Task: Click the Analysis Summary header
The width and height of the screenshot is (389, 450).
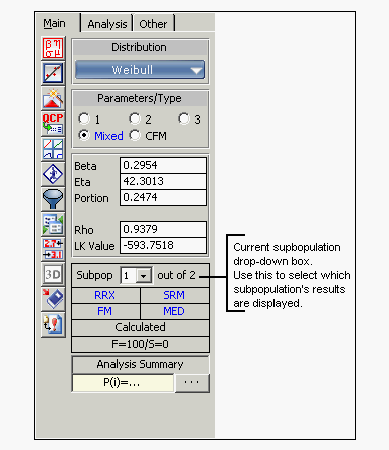Action: pyautogui.click(x=140, y=364)
